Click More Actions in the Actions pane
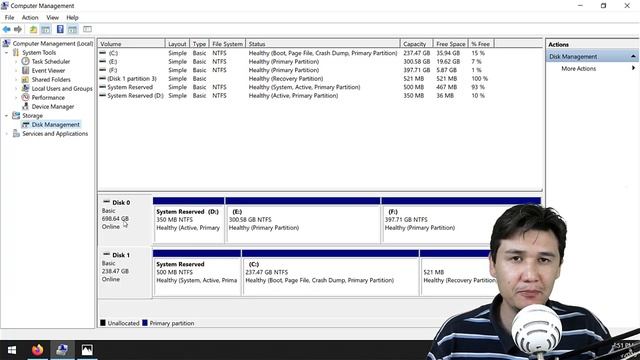 pyautogui.click(x=578, y=69)
